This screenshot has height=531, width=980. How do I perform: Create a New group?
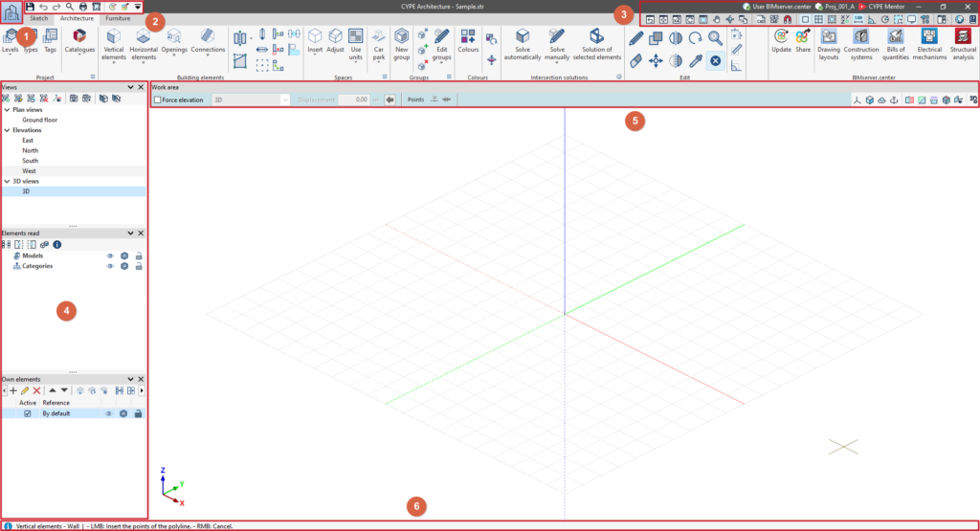tap(401, 45)
